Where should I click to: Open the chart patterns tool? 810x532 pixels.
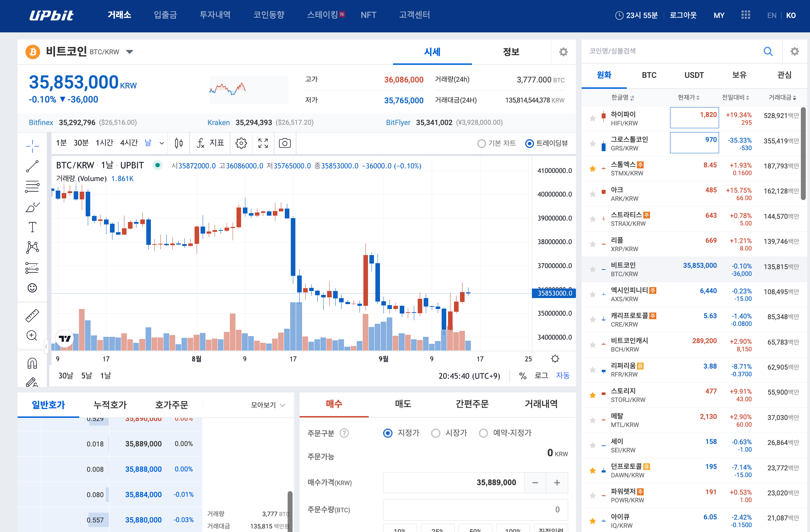[32, 247]
